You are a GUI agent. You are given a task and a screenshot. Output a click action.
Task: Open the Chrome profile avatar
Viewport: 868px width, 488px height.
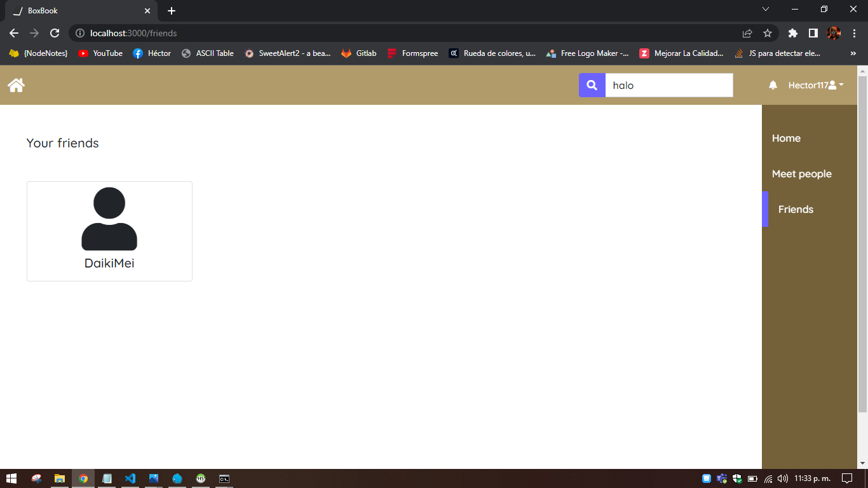pos(834,33)
